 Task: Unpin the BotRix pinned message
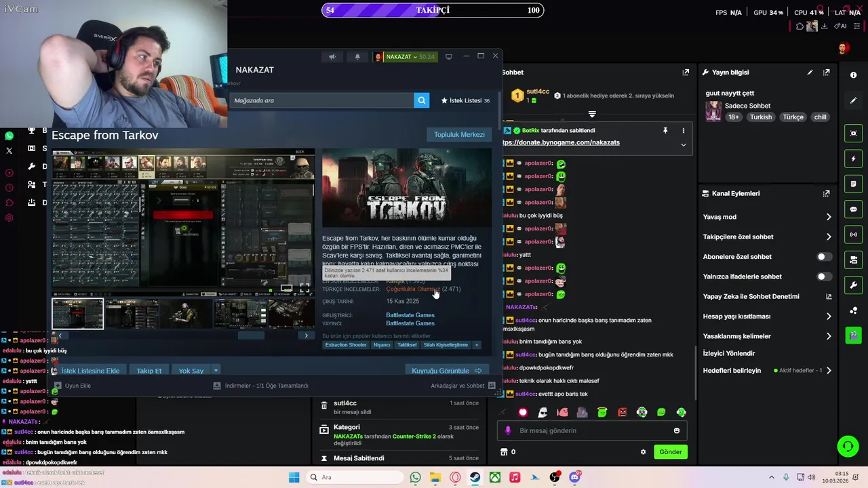pyautogui.click(x=665, y=130)
